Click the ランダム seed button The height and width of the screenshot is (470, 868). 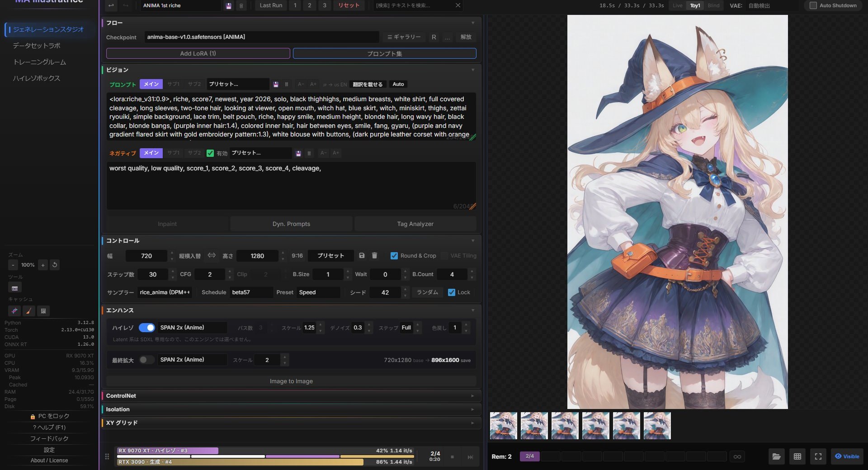click(427, 292)
